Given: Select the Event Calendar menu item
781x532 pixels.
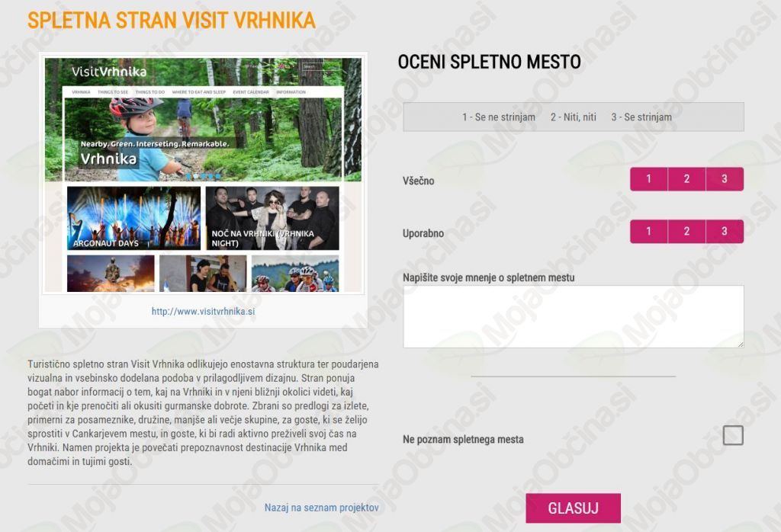Looking at the screenshot, I should [250, 92].
